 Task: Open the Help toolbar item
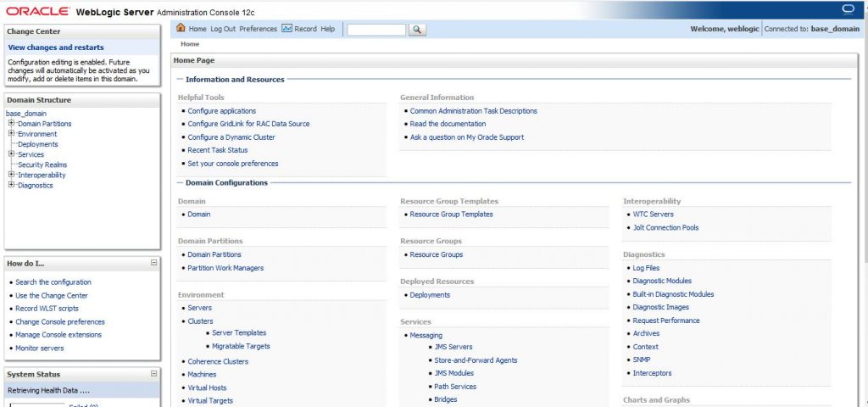[327, 29]
